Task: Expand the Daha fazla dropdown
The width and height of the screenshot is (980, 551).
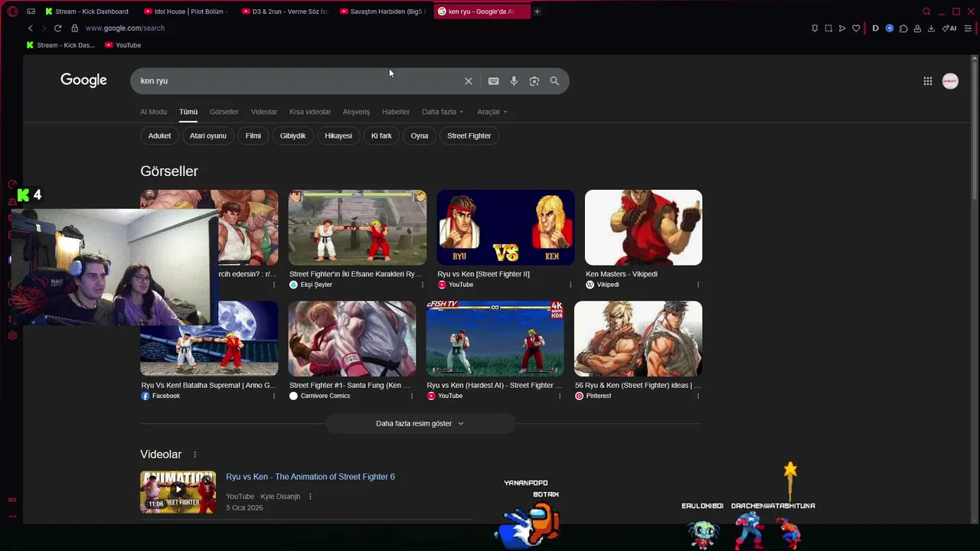Action: (443, 112)
